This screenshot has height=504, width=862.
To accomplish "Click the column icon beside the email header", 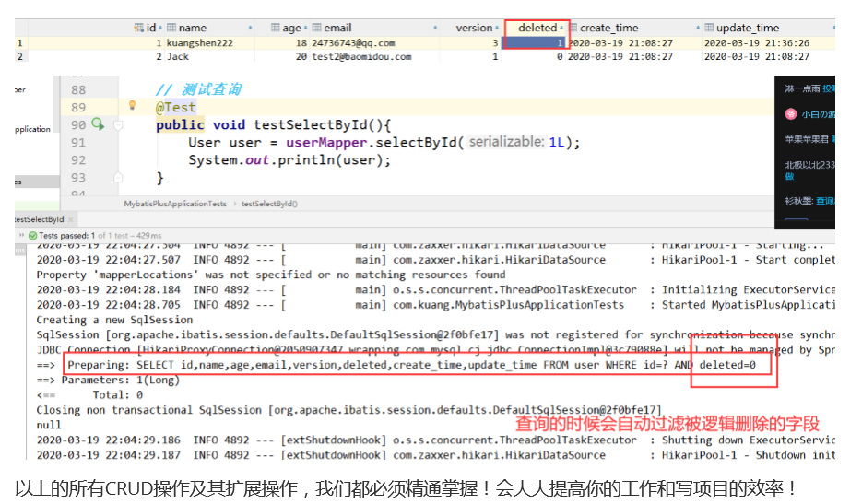I will click(316, 28).
